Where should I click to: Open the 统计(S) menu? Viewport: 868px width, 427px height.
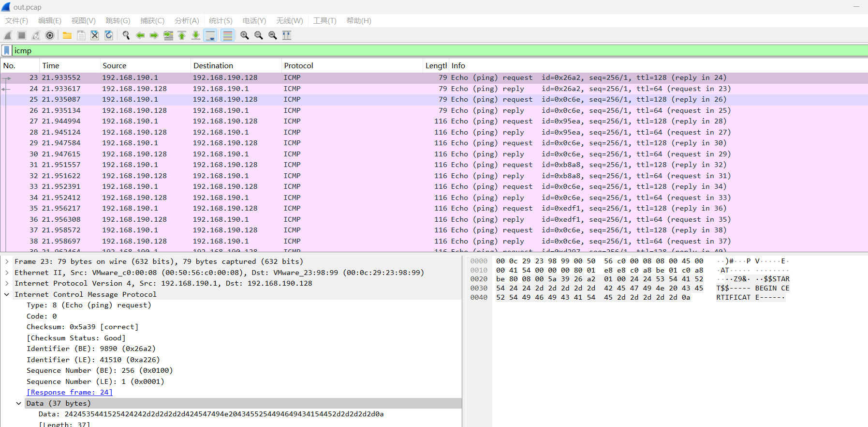(x=221, y=21)
